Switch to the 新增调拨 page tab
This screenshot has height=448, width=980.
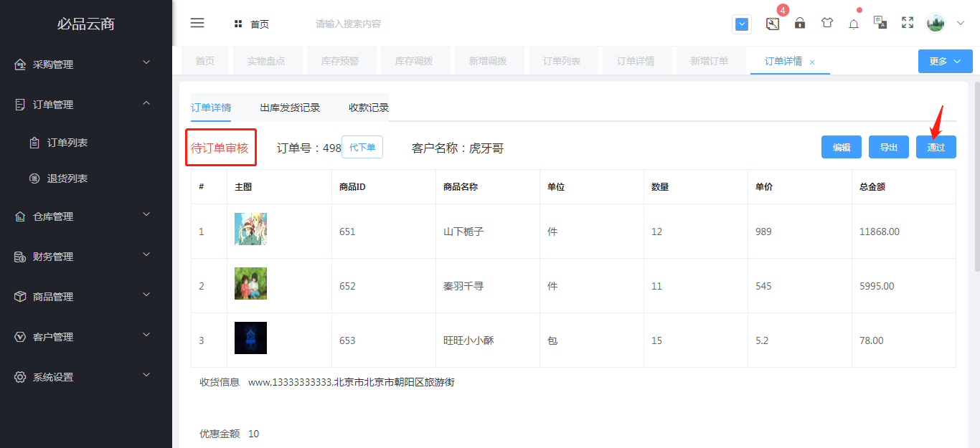click(x=488, y=62)
